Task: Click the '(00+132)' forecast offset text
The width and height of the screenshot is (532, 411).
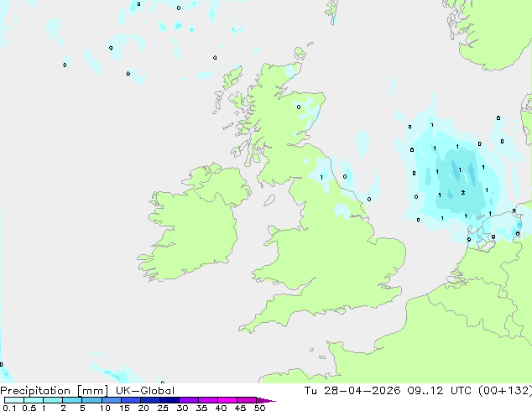Action: 505,391
